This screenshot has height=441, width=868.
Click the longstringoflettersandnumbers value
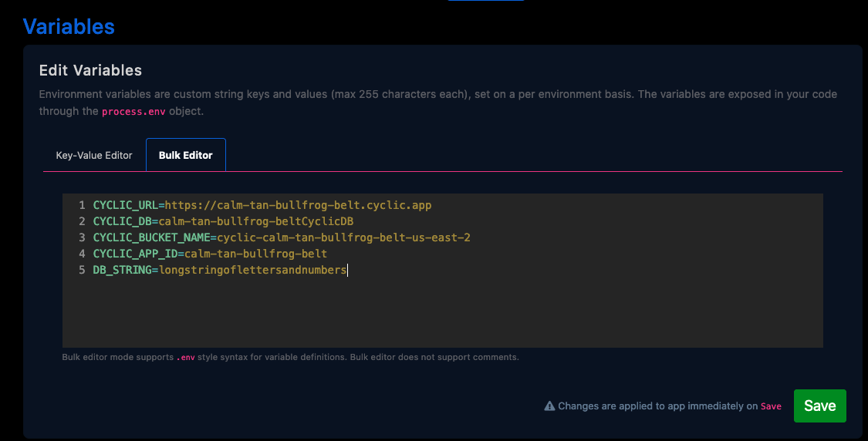click(252, 270)
